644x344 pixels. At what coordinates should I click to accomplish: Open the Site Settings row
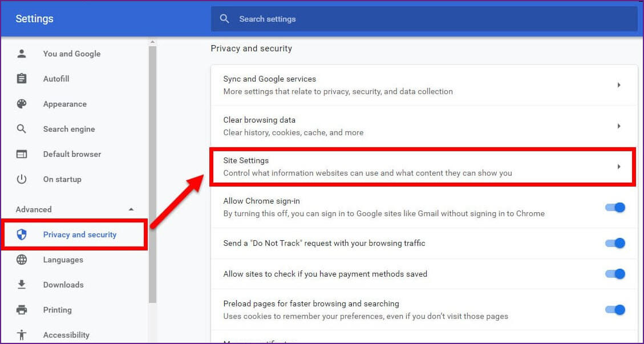pyautogui.click(x=422, y=167)
